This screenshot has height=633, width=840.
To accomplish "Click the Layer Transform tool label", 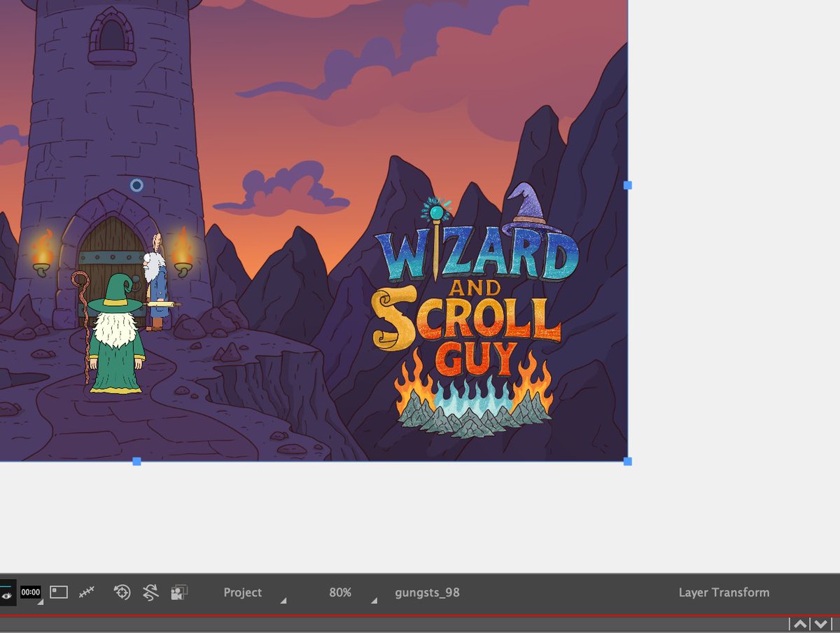I will tap(724, 592).
